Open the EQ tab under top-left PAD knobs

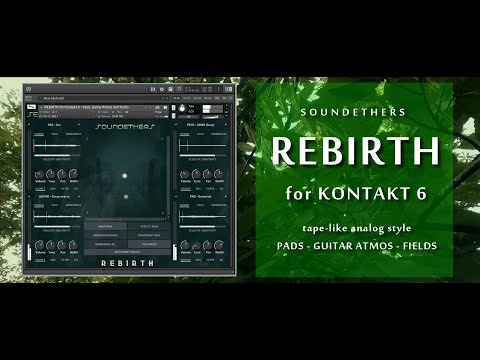click(x=76, y=189)
